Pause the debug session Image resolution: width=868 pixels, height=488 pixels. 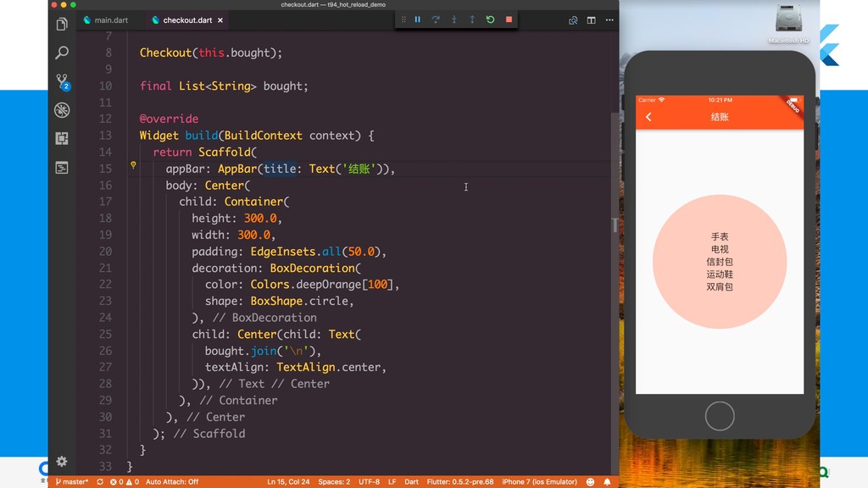pyautogui.click(x=417, y=19)
